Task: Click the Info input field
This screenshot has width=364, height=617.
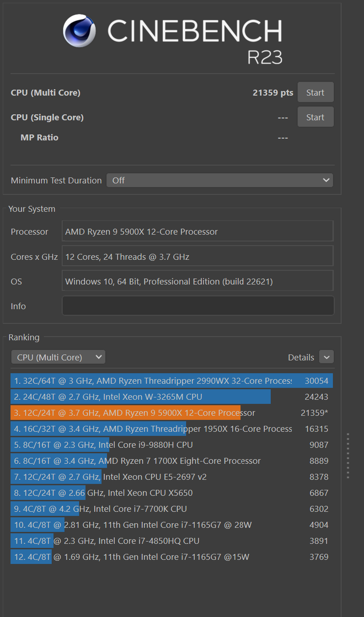Action: coord(198,306)
